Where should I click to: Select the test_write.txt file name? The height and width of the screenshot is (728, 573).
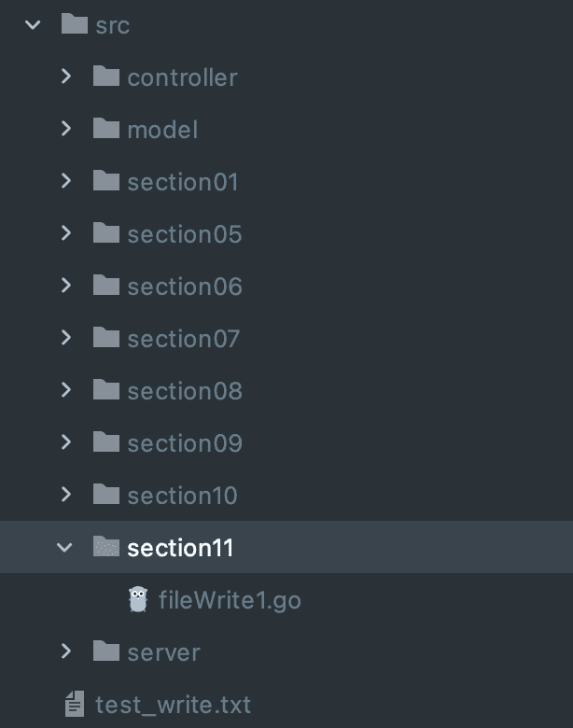[x=173, y=704]
